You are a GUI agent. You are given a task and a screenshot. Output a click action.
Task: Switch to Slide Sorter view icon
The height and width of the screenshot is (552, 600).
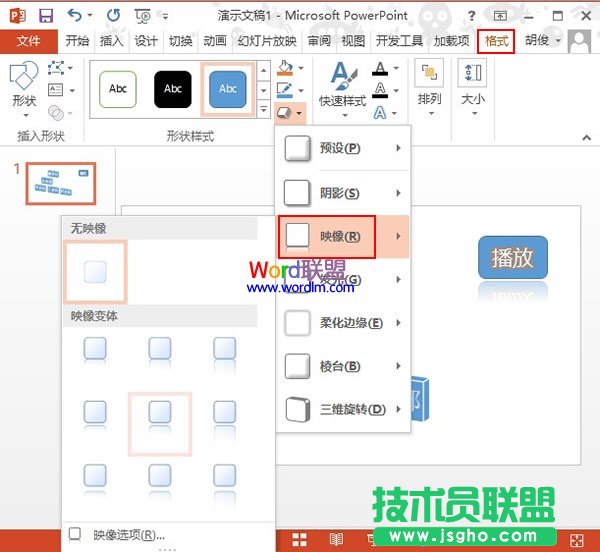click(299, 539)
